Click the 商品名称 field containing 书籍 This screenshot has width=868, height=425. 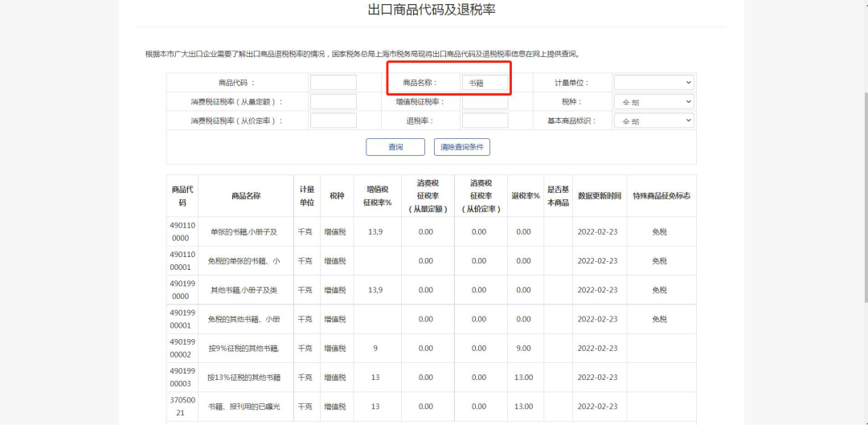coord(485,83)
